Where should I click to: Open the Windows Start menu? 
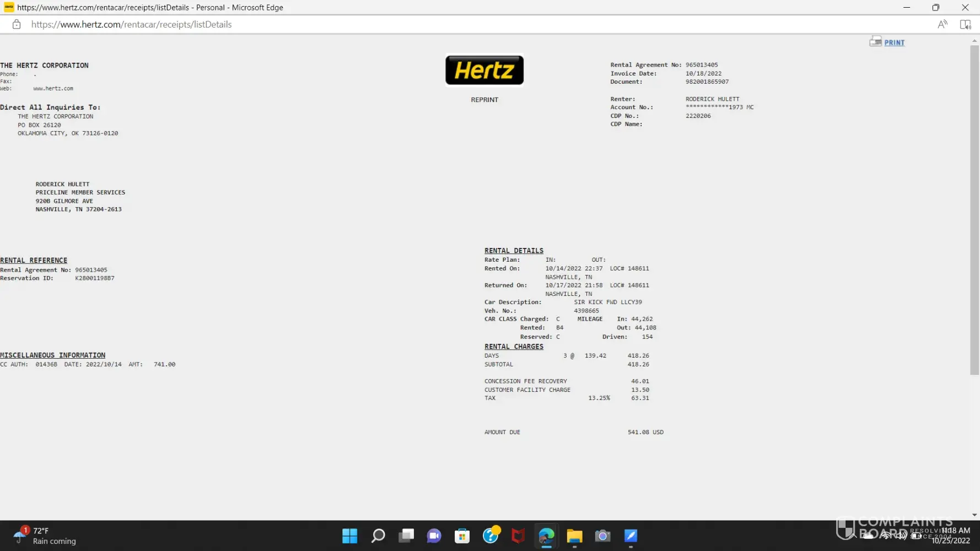point(349,536)
